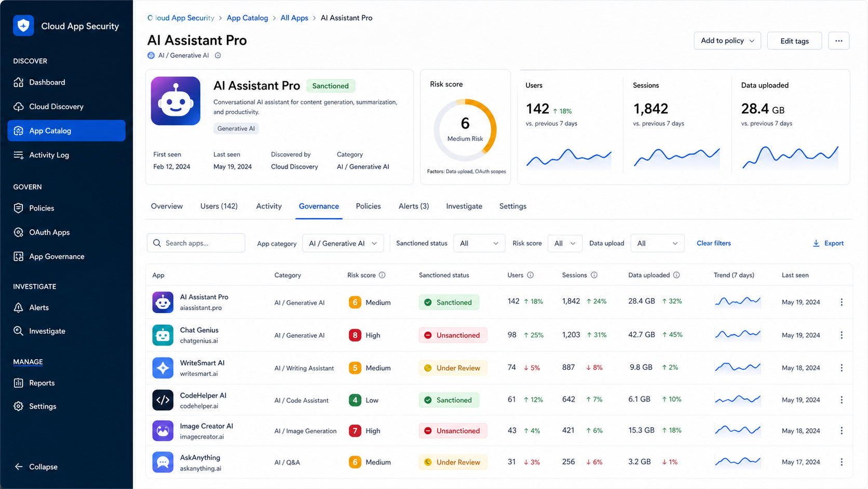Viewport: 868px width, 489px height.
Task: Open row actions menu for CodeHelper AI
Action: [x=842, y=400]
